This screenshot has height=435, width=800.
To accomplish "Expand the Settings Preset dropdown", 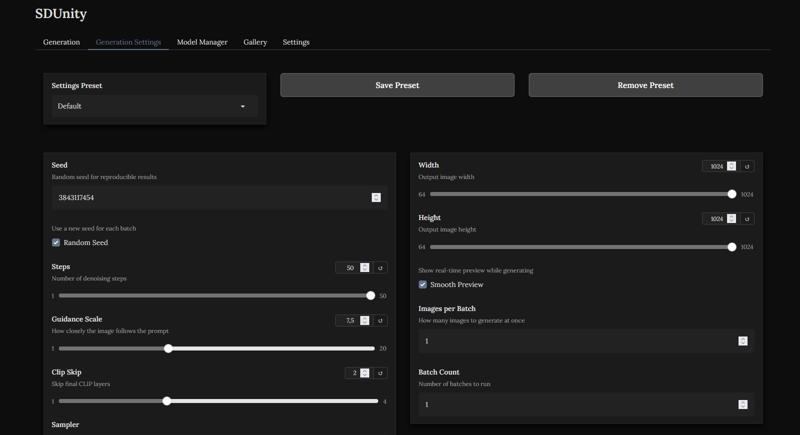I will 155,106.
